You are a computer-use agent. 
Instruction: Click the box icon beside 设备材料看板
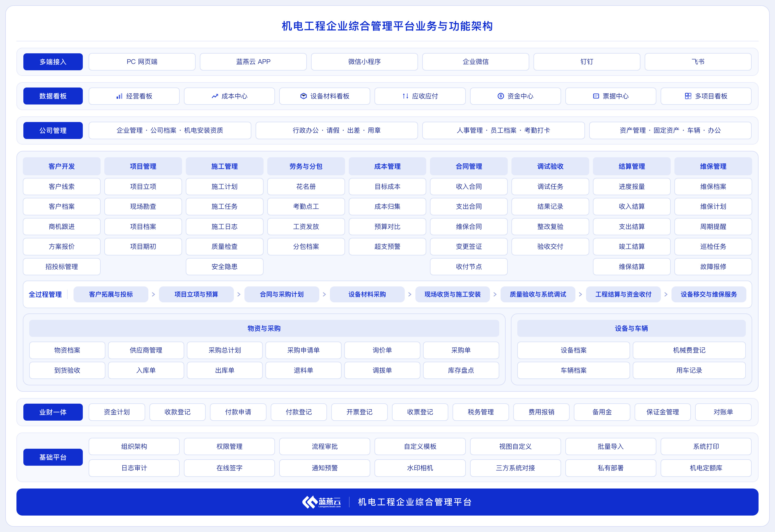point(303,96)
